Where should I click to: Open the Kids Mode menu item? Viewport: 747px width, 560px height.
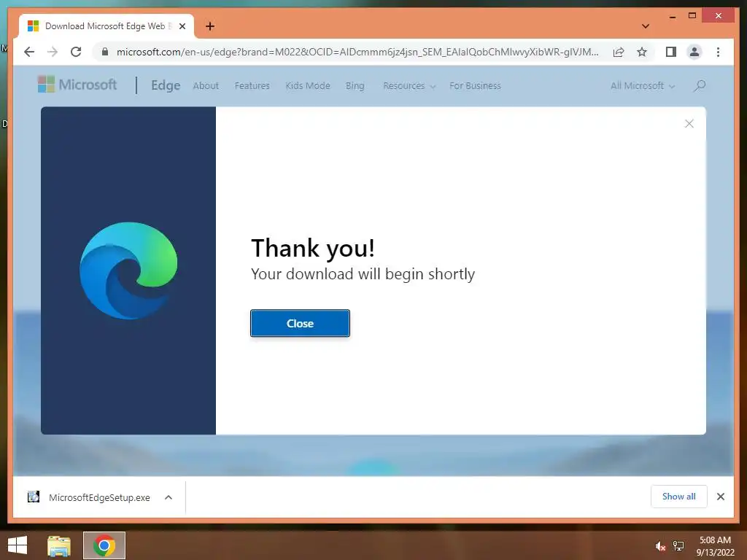pyautogui.click(x=308, y=86)
